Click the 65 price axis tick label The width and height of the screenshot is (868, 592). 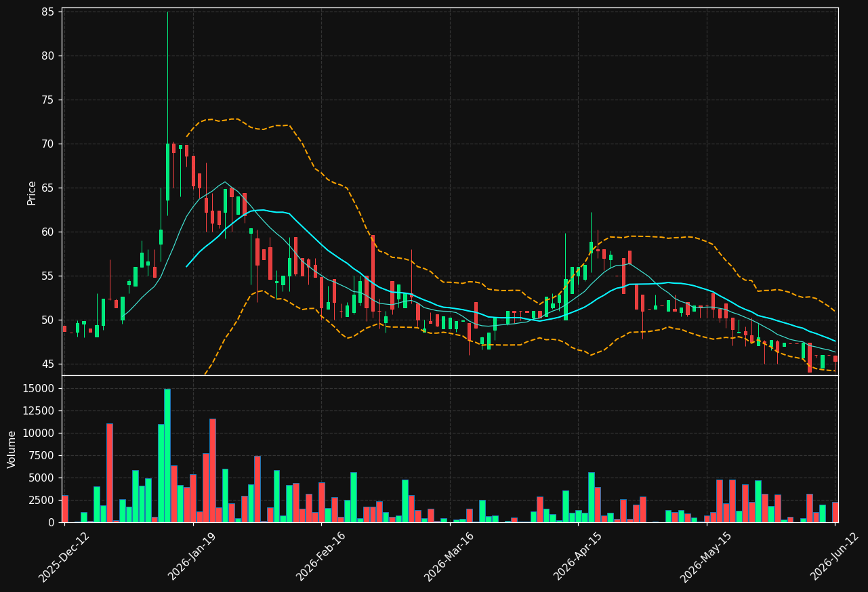click(48, 188)
